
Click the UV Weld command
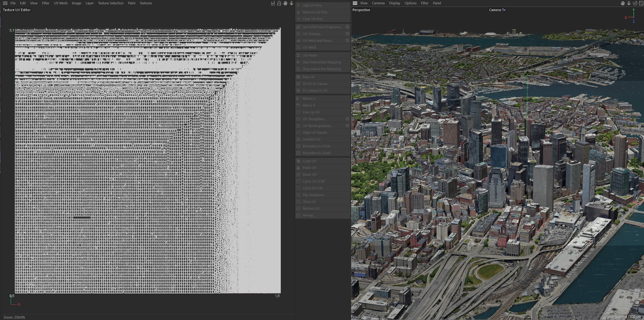pyautogui.click(x=323, y=47)
